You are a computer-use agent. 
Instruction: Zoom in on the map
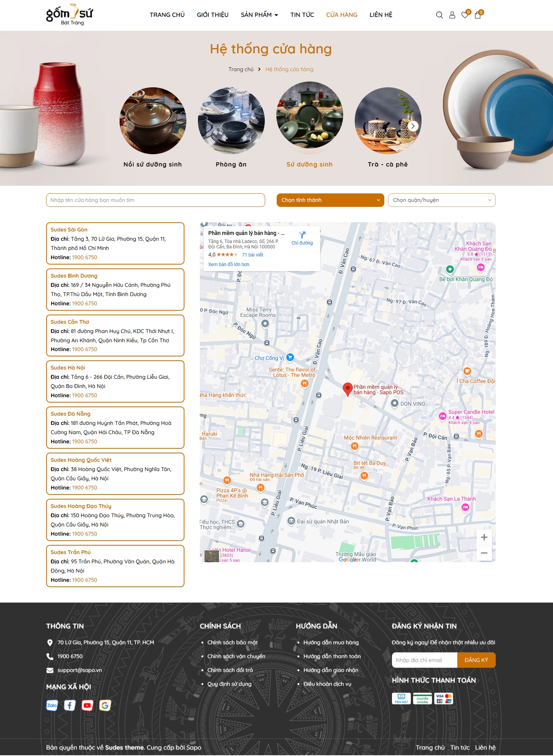pyautogui.click(x=484, y=537)
